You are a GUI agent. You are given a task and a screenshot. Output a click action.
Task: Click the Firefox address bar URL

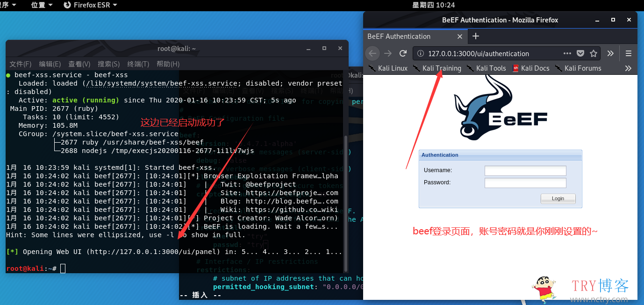pos(479,54)
